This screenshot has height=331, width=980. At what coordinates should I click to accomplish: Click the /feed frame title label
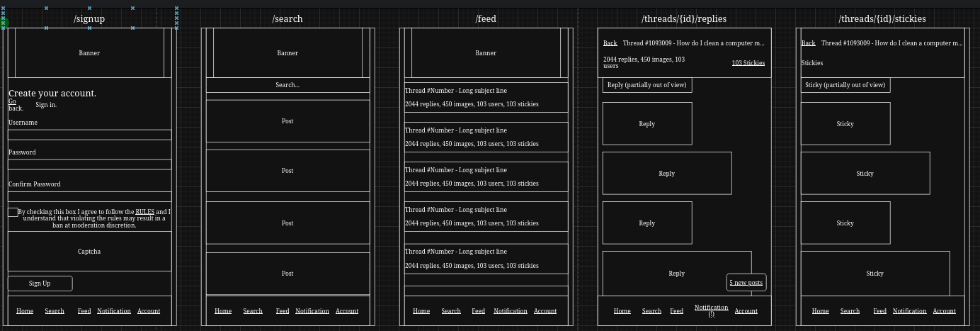click(486, 18)
